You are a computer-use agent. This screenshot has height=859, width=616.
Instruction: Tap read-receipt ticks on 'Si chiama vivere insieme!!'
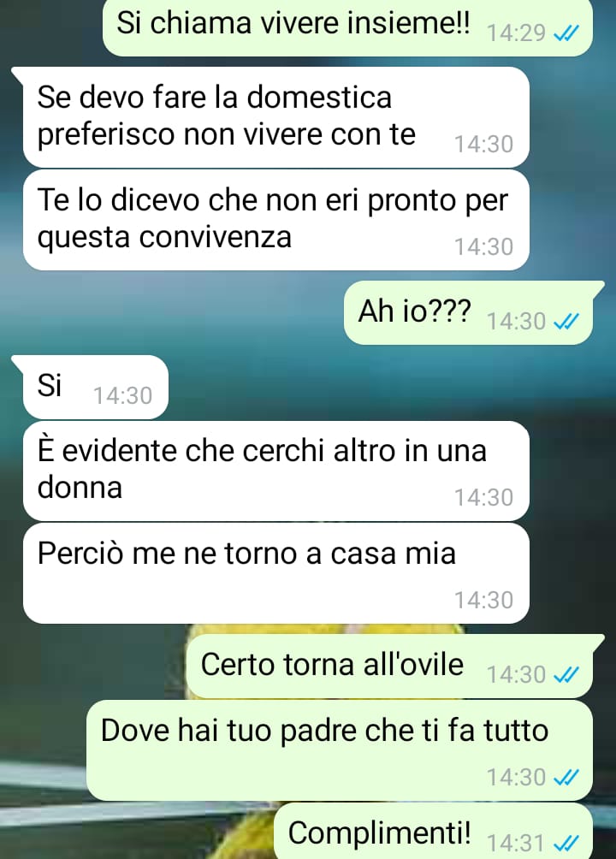(566, 34)
